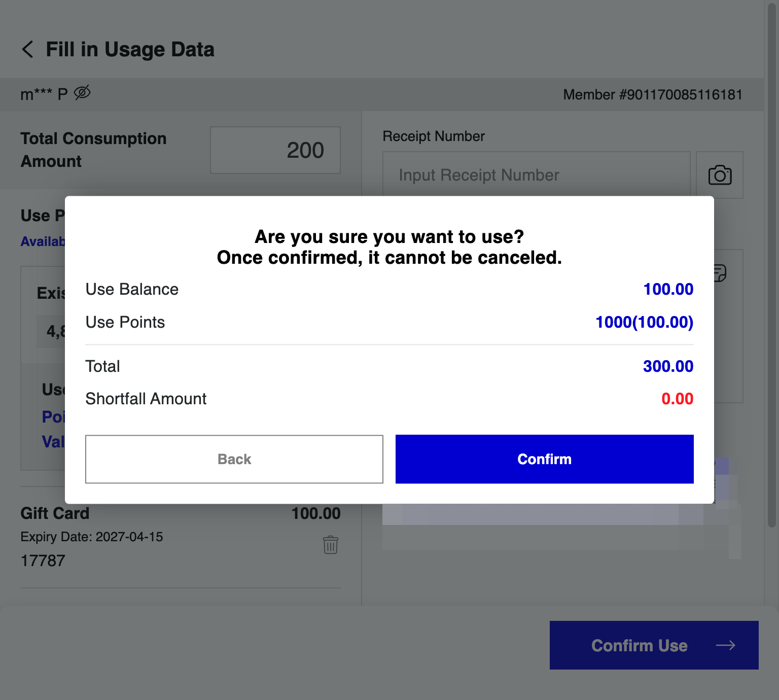Screen dimensions: 779x700
Task: Click the masked member name m*** P
Action: tap(44, 94)
